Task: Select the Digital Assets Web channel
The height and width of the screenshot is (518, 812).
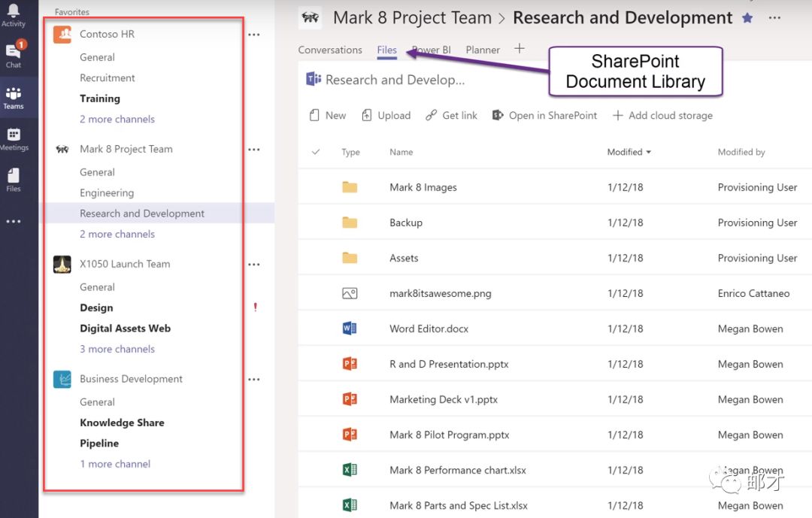Action: (125, 329)
